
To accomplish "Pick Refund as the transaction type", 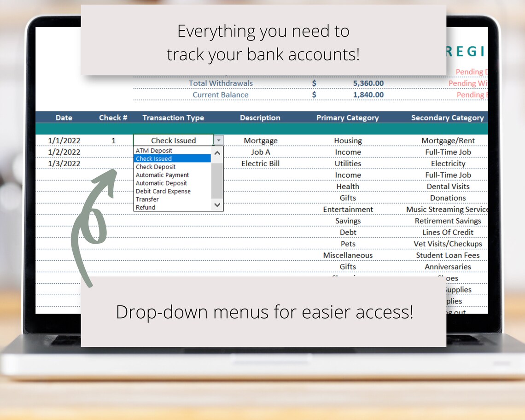I will [145, 207].
